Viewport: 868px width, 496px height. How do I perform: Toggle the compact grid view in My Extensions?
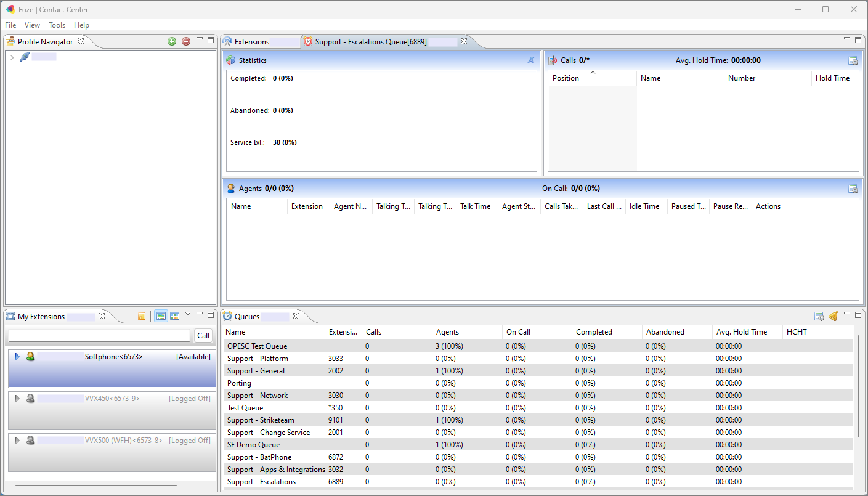[x=175, y=316]
